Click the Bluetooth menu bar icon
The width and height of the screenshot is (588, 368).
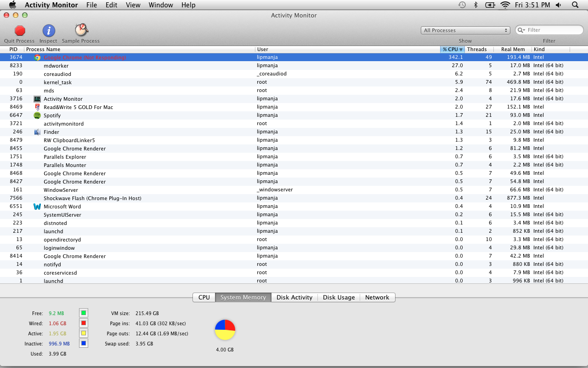point(476,5)
